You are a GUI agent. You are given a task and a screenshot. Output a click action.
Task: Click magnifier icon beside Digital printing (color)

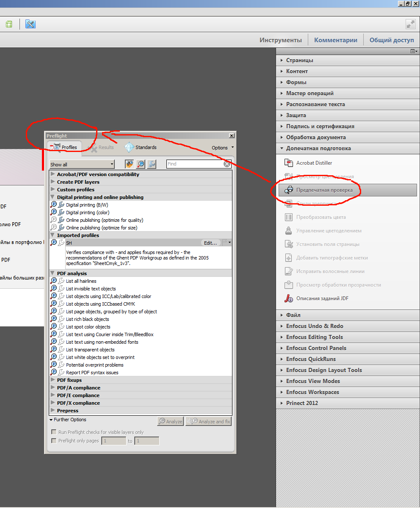click(54, 213)
